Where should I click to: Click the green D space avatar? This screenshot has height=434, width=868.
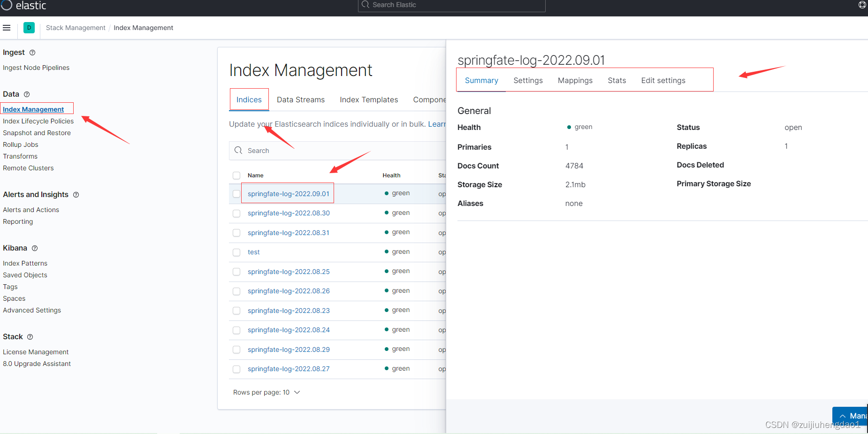tap(29, 28)
